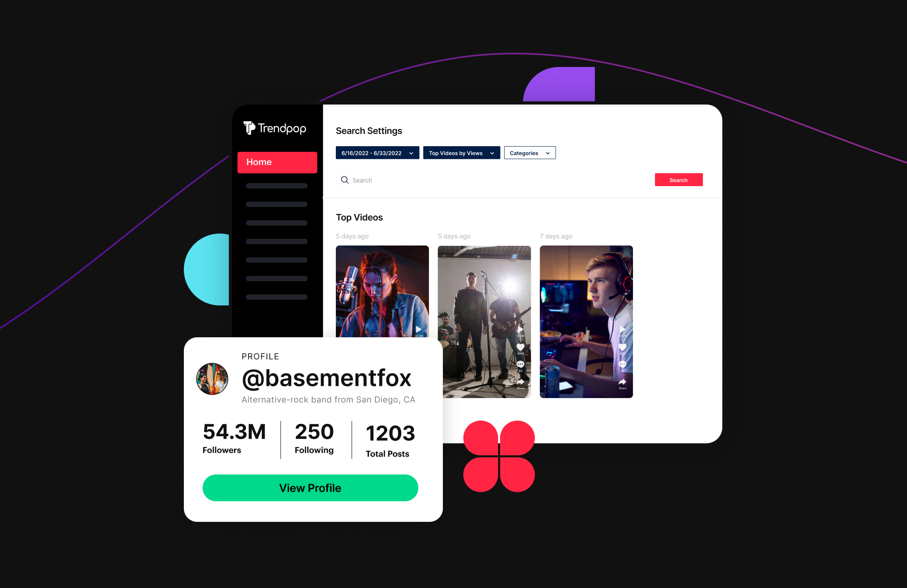Expand the Top Videos by Views dropdown
907x588 pixels.
(x=462, y=153)
